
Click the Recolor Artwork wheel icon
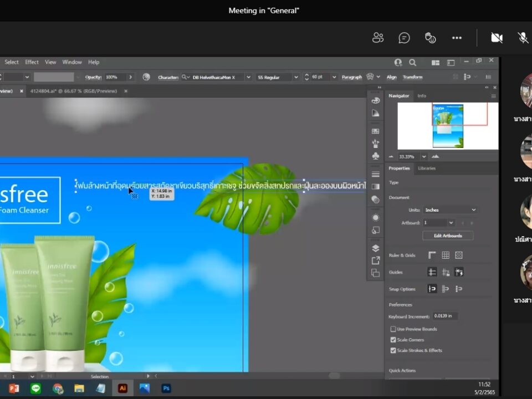pyautogui.click(x=146, y=77)
